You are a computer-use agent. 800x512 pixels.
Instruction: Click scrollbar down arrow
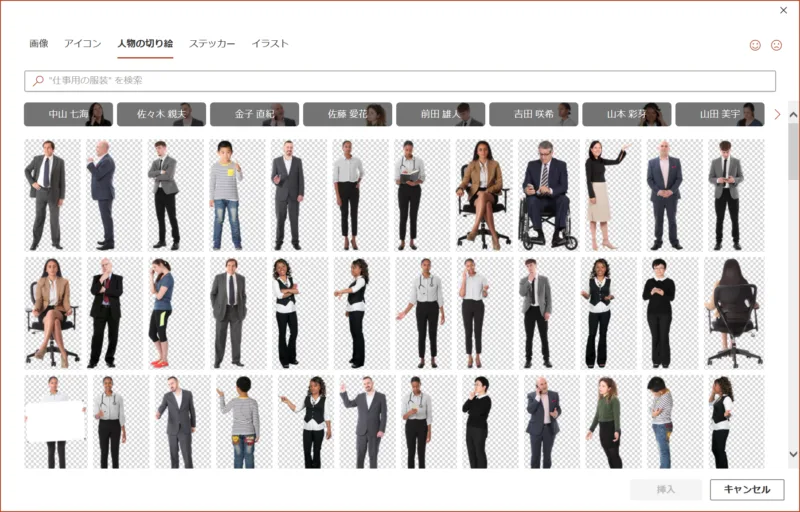pyautogui.click(x=793, y=454)
